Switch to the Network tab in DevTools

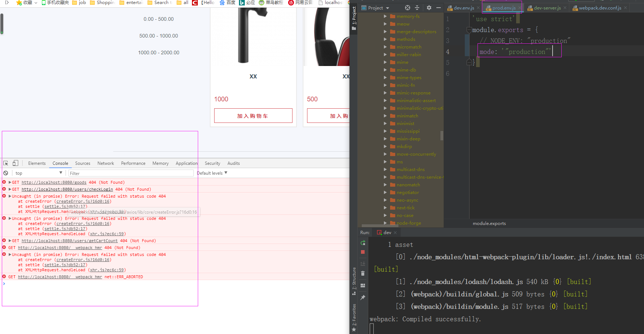[x=106, y=163]
